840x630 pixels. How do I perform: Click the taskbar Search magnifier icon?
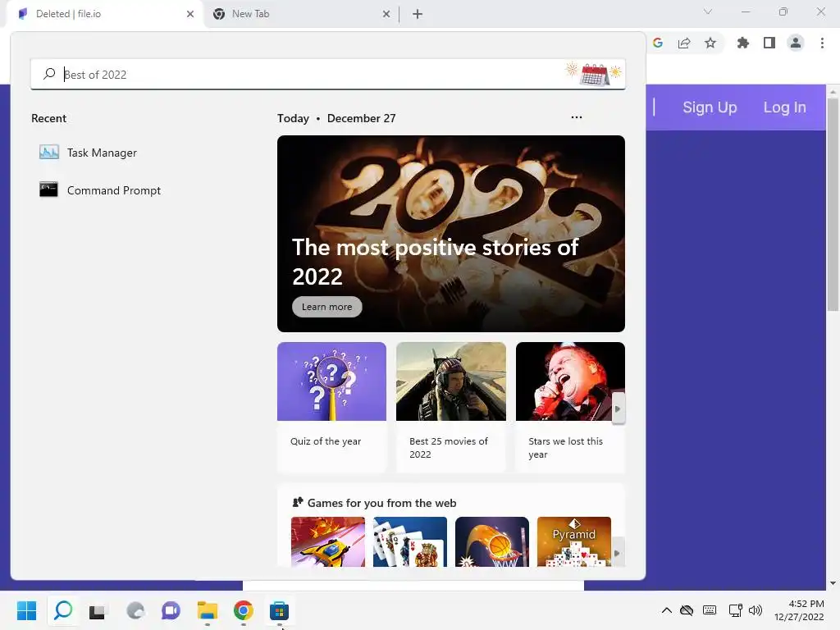pyautogui.click(x=63, y=610)
